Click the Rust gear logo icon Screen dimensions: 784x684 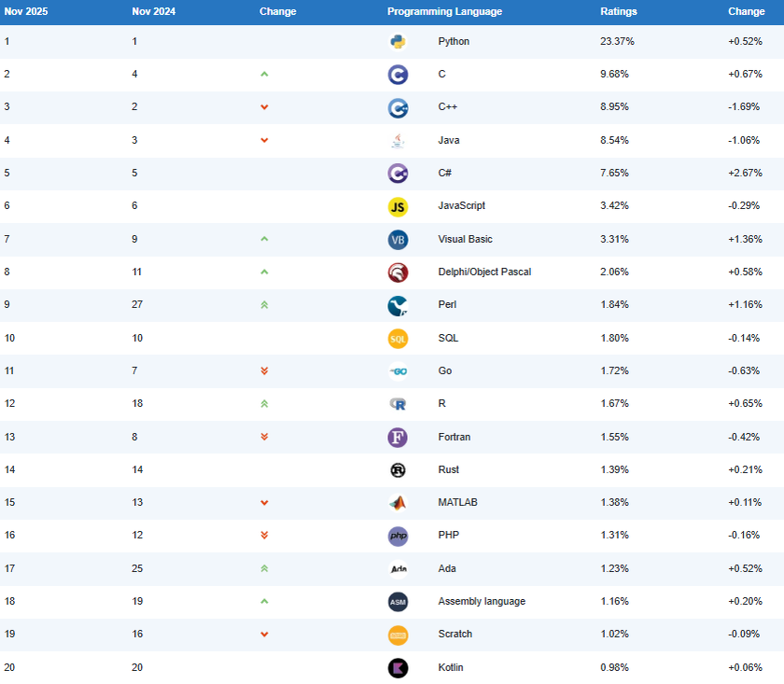point(398,470)
